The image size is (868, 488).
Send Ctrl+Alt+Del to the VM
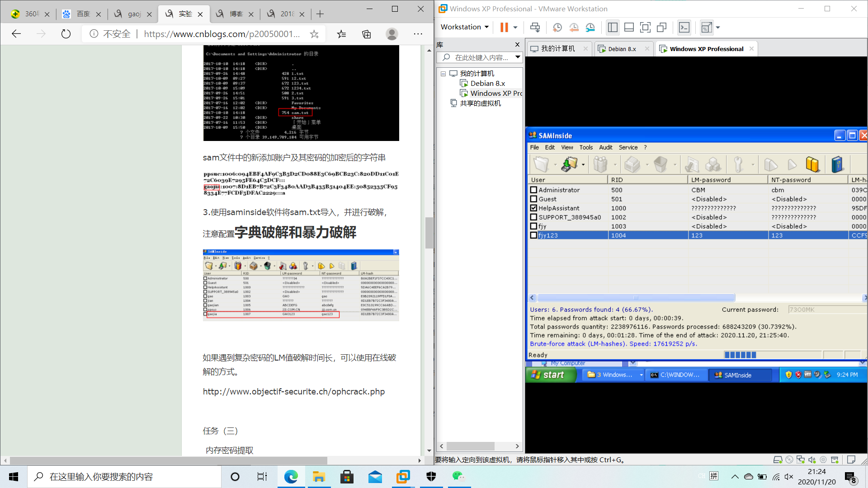click(535, 28)
